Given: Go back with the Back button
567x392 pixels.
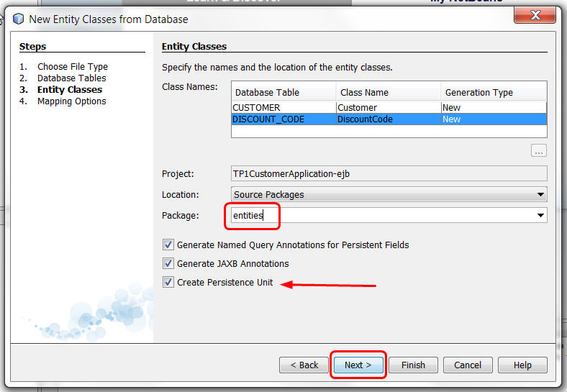Looking at the screenshot, I should [304, 365].
